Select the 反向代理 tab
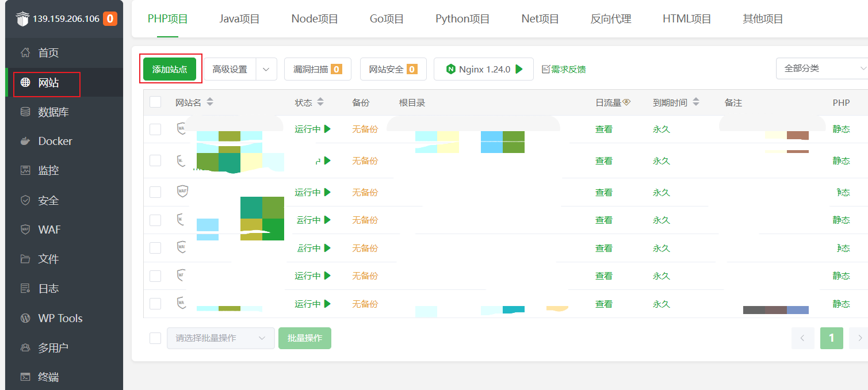The image size is (868, 390). [611, 19]
